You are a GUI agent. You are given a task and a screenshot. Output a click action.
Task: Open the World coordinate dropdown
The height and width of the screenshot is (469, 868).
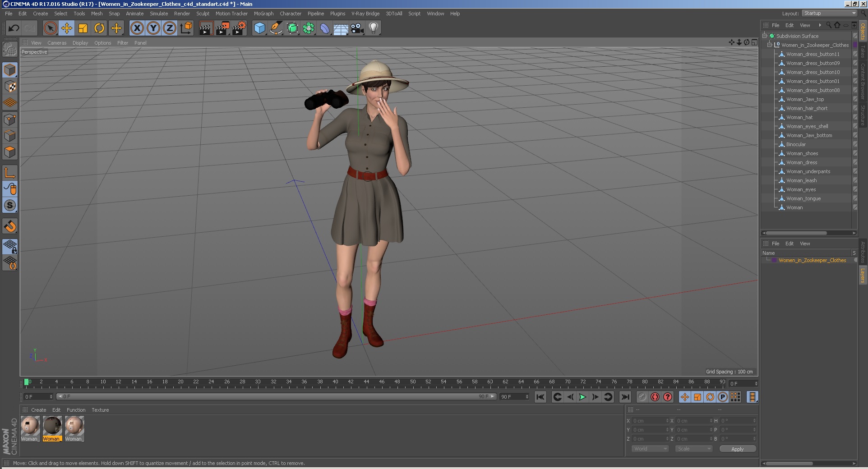[x=650, y=449]
